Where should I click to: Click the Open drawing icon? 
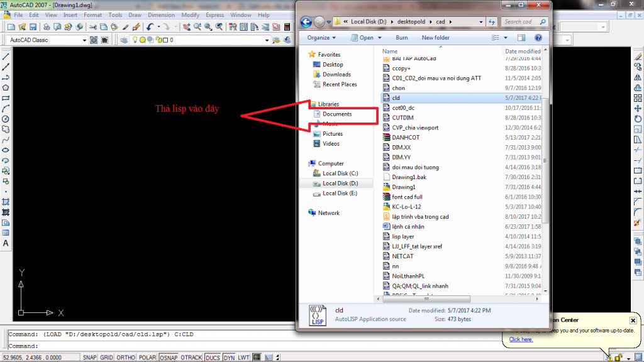pos(22,27)
